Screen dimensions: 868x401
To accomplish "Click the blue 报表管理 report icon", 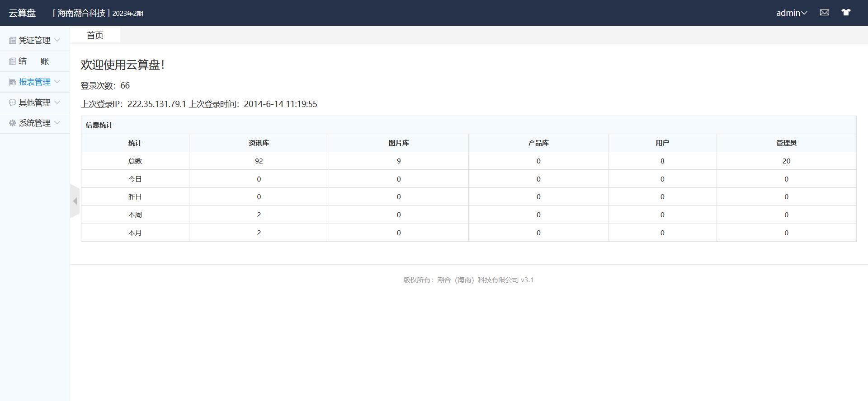I will coord(12,82).
